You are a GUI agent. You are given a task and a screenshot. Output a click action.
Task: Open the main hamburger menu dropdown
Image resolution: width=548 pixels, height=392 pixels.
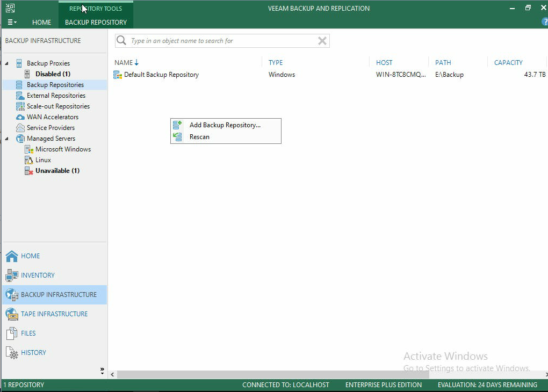click(x=12, y=22)
